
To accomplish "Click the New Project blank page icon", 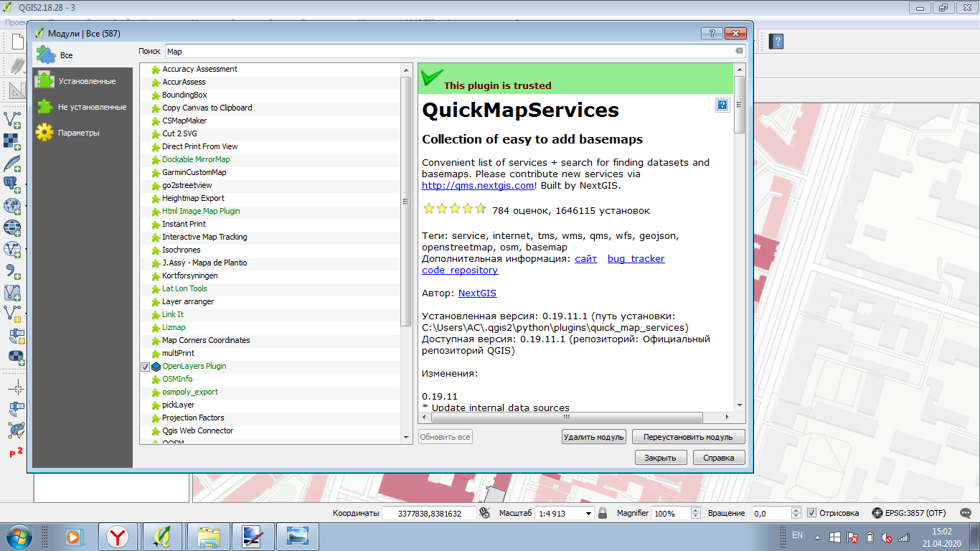I will tap(17, 41).
